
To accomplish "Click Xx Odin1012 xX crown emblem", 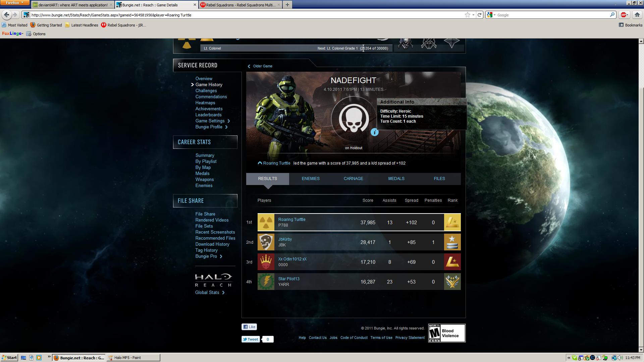I will 266,262.
